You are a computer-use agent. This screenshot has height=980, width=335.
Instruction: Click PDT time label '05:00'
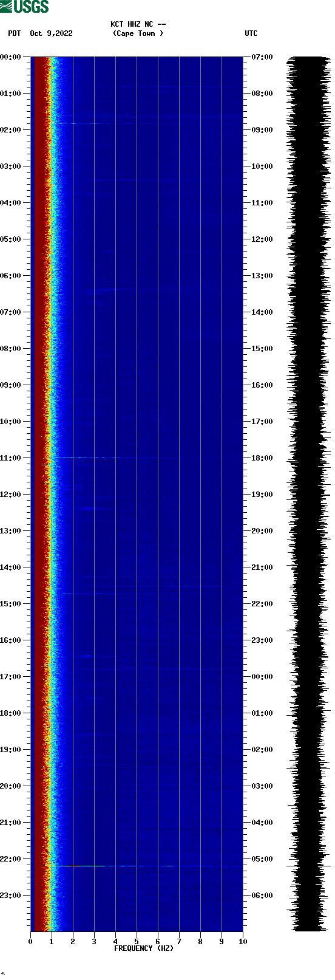(x=11, y=239)
